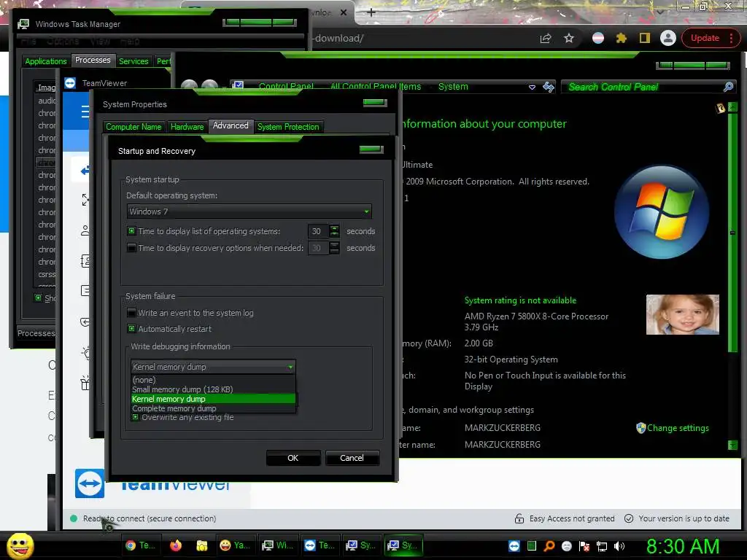Viewport: 747px width, 560px height.
Task: Click green grid tray icon
Action: click(532, 545)
